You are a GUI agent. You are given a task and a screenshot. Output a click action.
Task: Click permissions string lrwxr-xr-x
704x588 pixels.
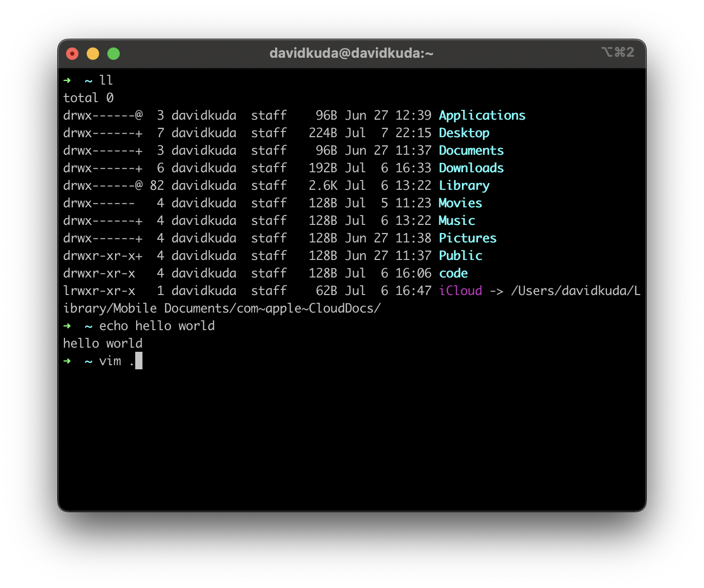[x=99, y=291]
